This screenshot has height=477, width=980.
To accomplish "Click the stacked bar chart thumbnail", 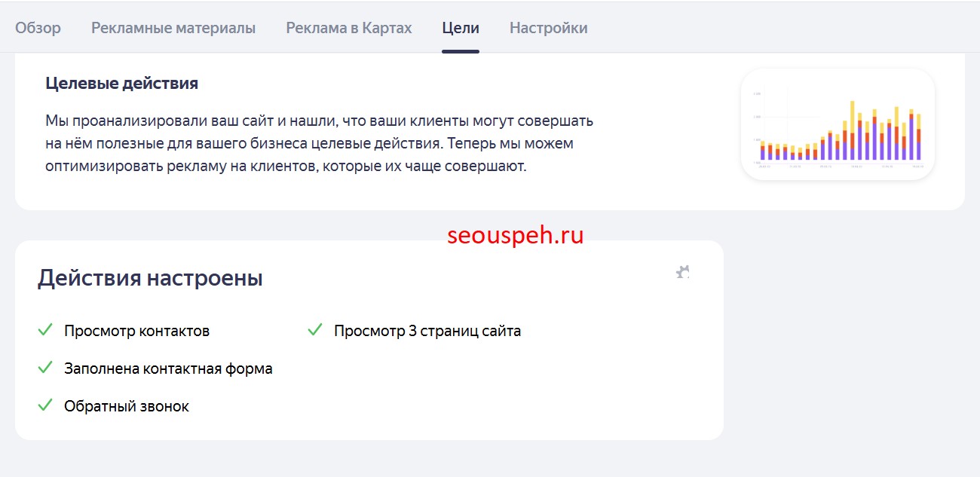I will pos(838,124).
